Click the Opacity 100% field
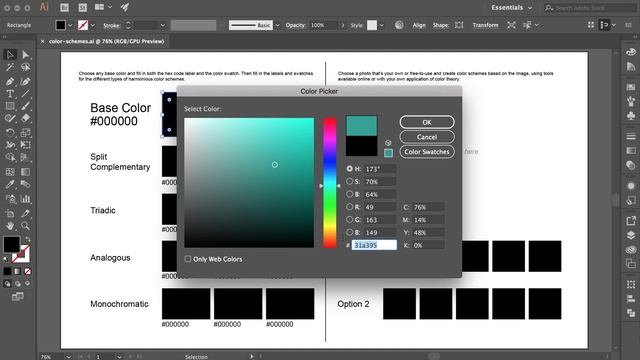Screen dimensions: 640x360 323,25
